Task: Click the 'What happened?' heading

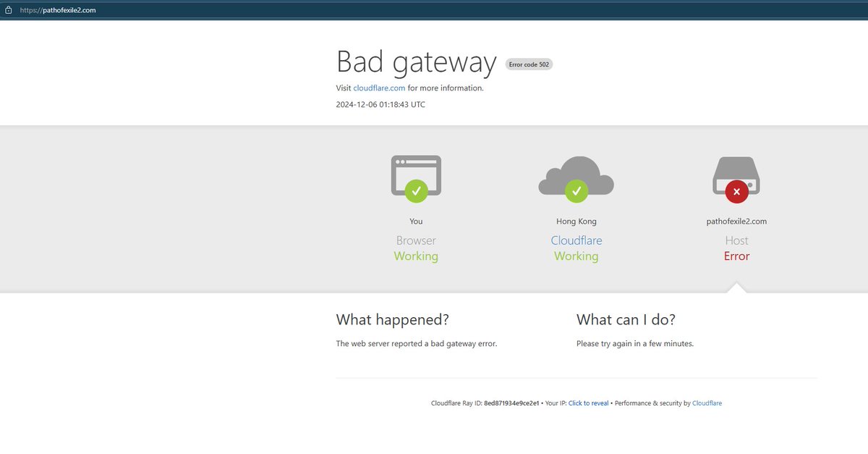Action: point(393,320)
